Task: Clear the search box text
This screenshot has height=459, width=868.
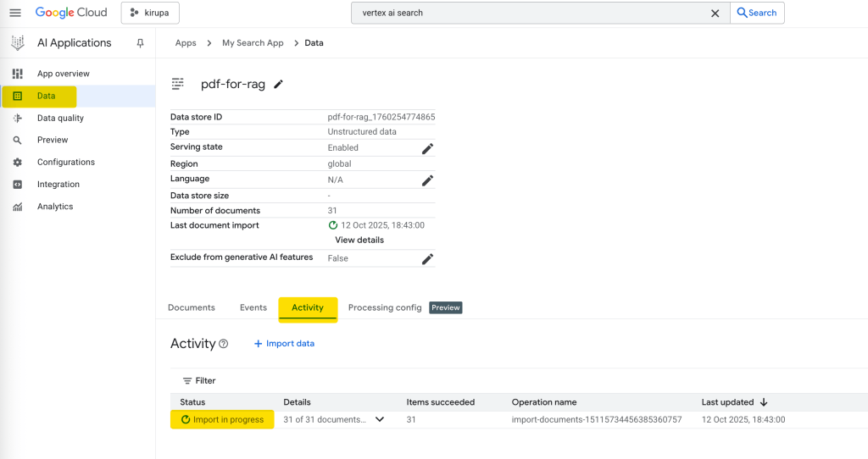Action: [715, 13]
